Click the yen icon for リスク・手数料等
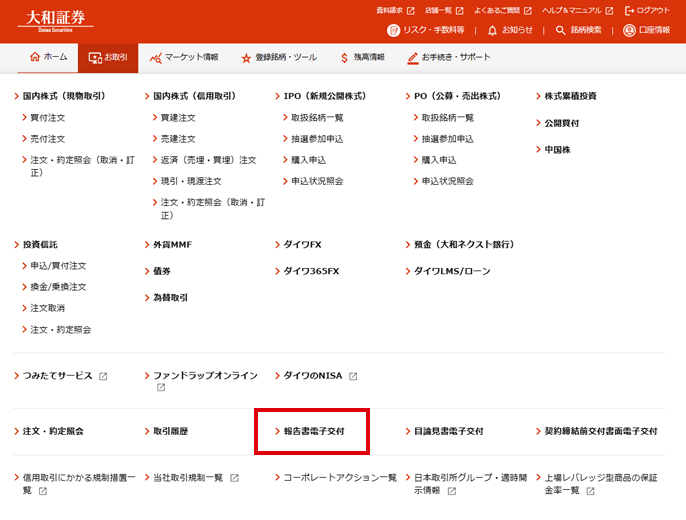 (x=393, y=30)
